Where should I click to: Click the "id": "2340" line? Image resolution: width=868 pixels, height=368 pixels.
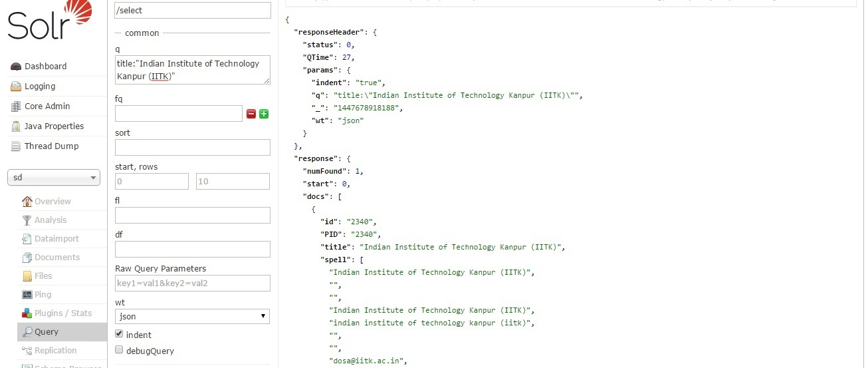tap(349, 222)
